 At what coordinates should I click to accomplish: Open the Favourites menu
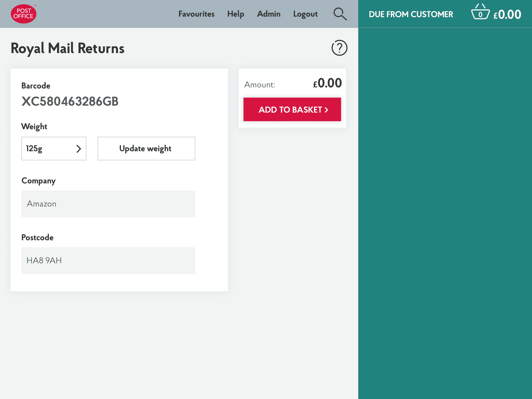[x=197, y=14]
